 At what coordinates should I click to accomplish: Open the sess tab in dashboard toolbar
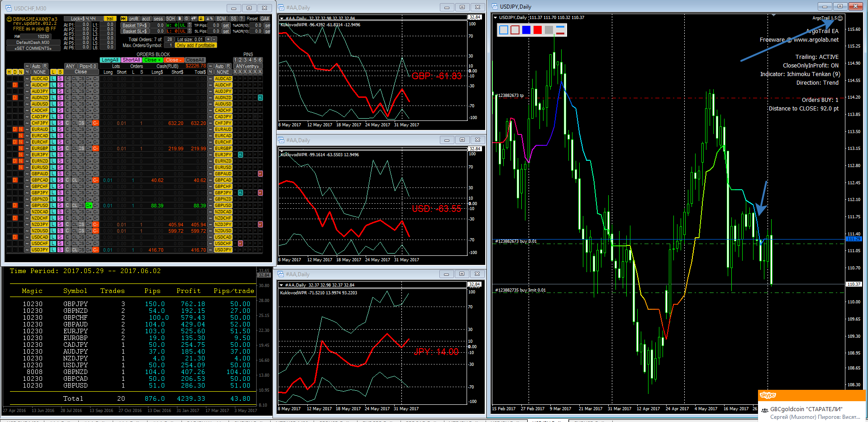pos(158,19)
